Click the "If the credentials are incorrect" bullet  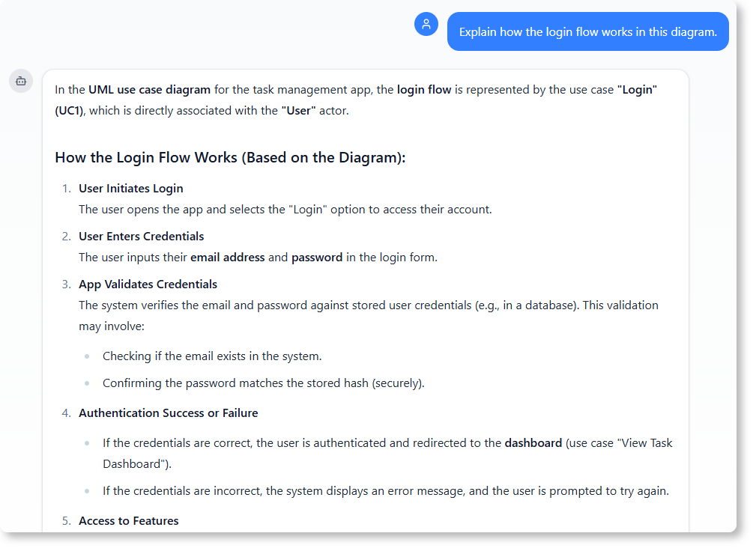386,491
